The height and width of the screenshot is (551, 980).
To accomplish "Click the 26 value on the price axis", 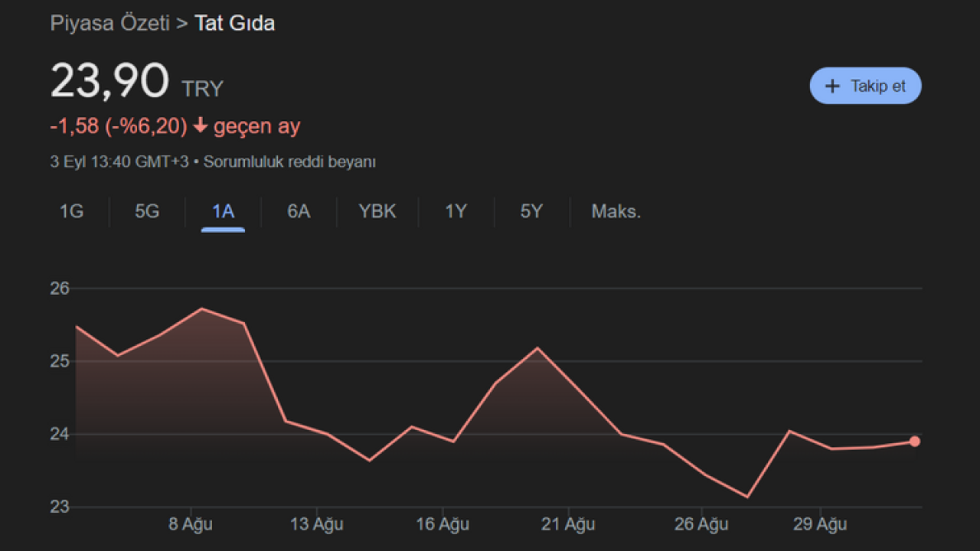I will (x=60, y=289).
